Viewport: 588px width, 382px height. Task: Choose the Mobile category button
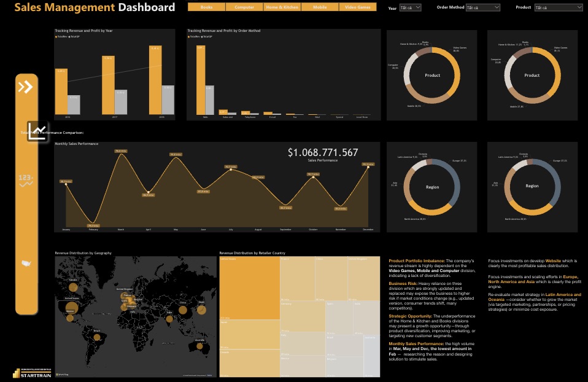(320, 8)
